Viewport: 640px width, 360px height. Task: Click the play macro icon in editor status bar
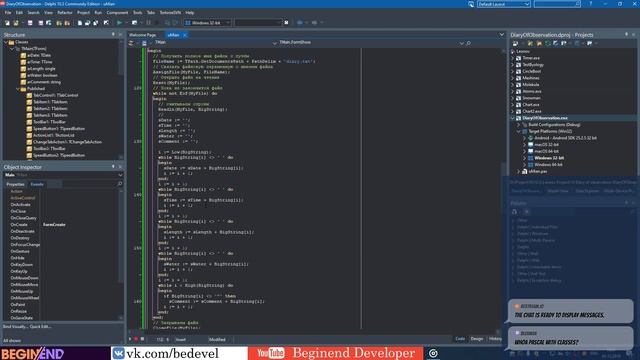[130, 339]
